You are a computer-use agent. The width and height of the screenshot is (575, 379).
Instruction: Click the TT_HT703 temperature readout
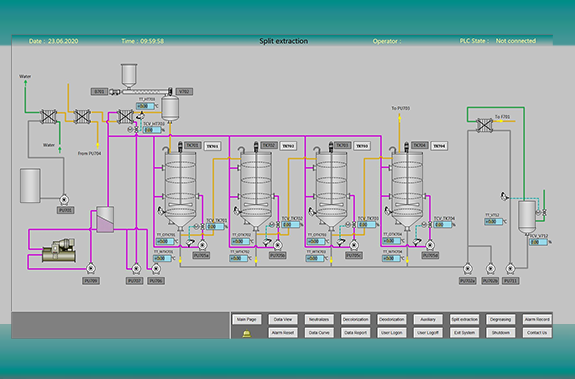[x=145, y=106]
